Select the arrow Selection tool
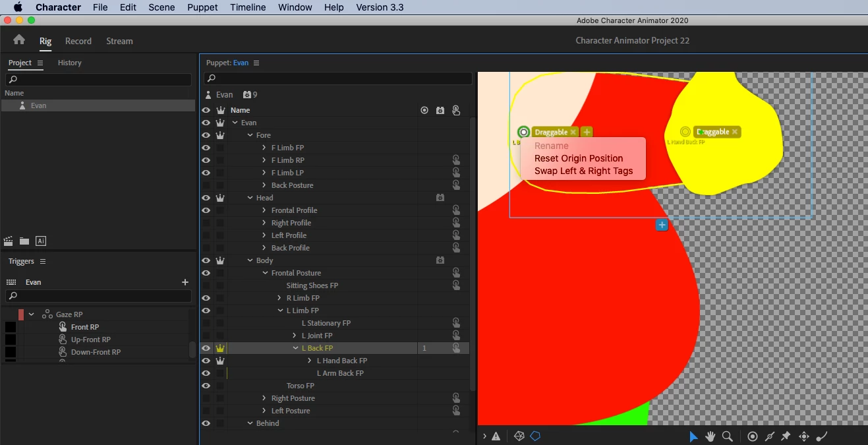This screenshot has height=445, width=868. click(693, 436)
